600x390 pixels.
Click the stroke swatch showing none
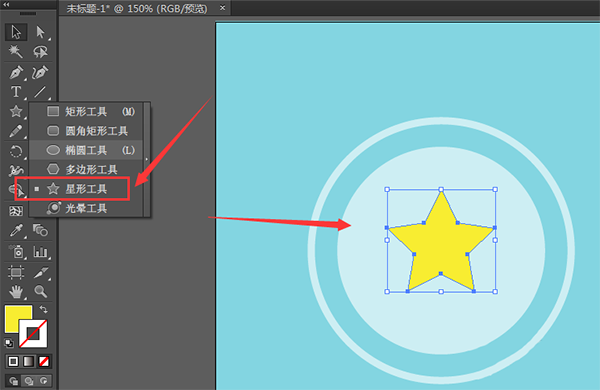(34, 334)
